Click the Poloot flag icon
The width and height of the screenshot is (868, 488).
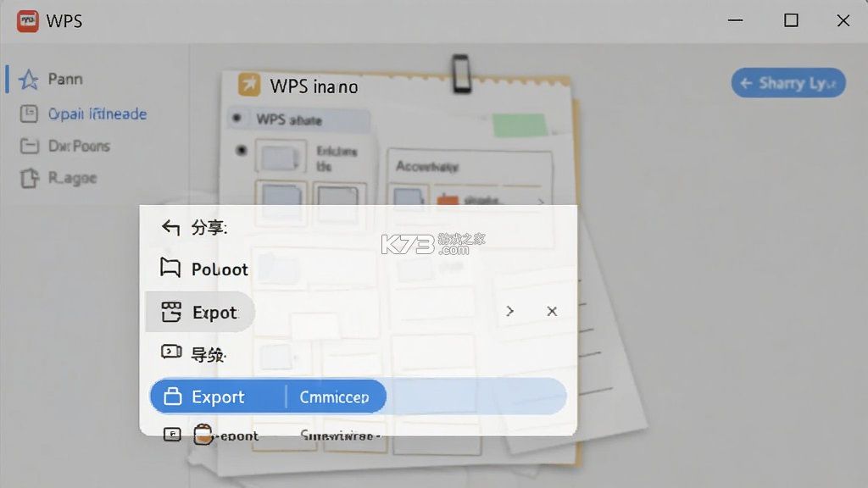pyautogui.click(x=170, y=269)
